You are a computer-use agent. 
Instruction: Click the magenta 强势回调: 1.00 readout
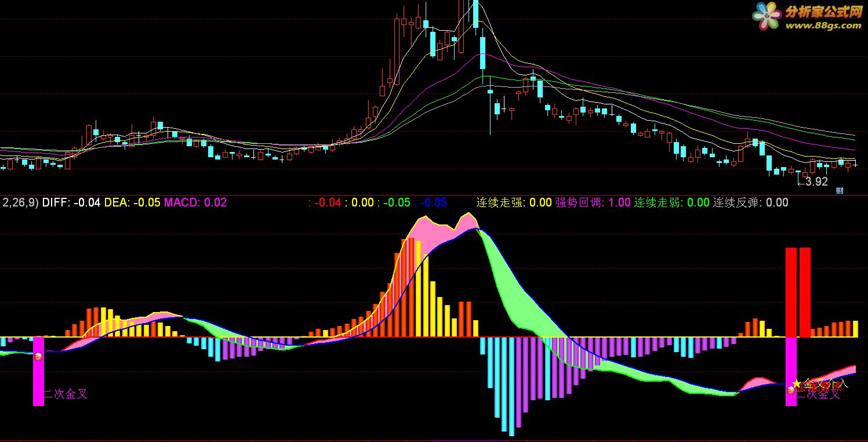point(593,202)
